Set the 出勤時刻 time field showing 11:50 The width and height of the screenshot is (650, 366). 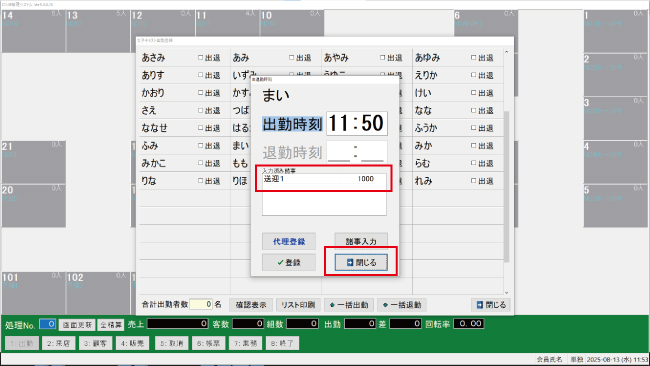357,123
